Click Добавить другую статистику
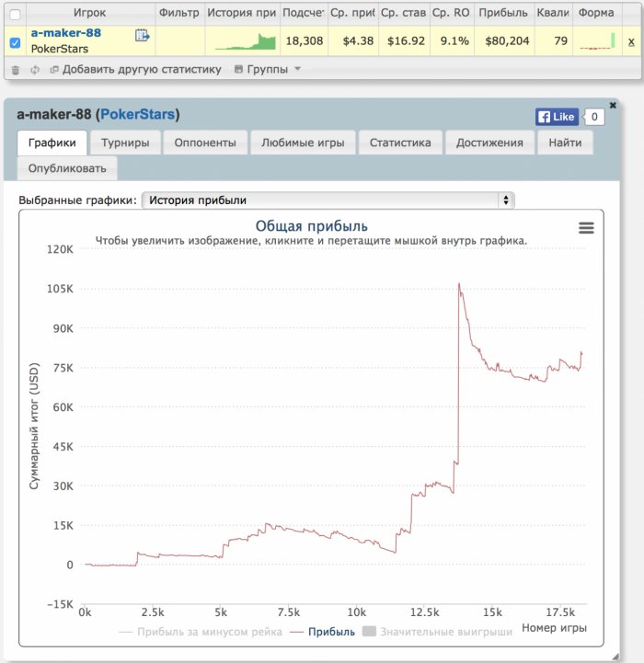 pos(142,69)
